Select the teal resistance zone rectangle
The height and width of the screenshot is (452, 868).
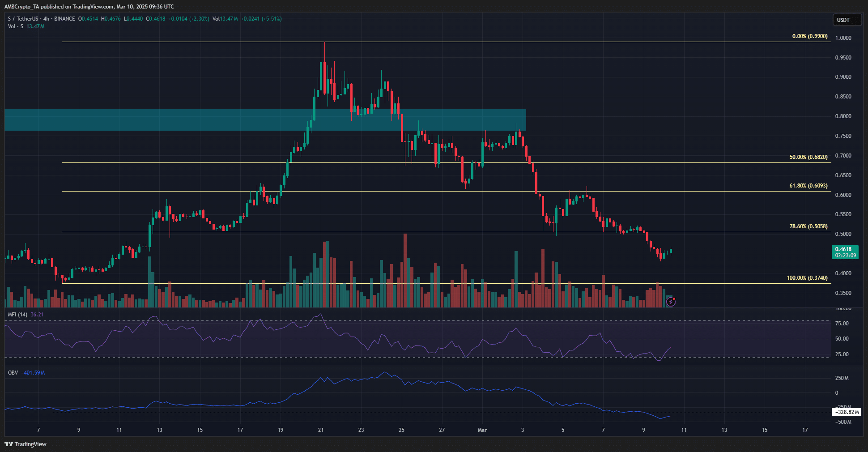[265, 119]
